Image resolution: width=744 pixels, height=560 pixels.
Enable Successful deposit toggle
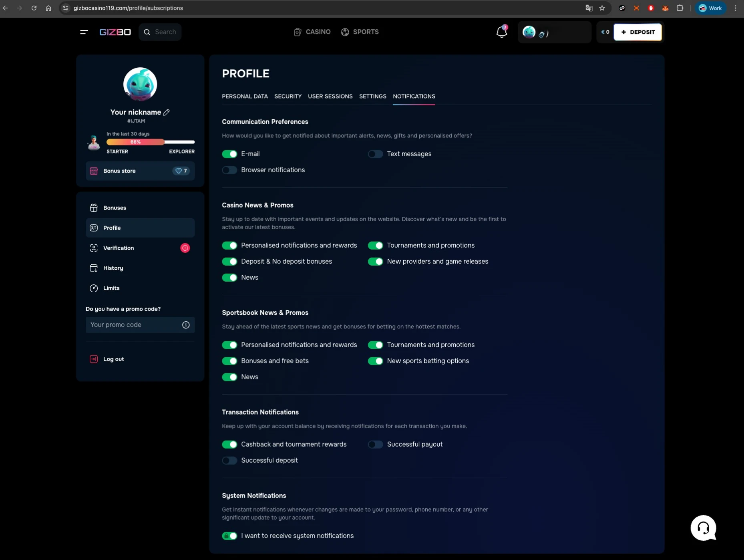click(229, 460)
